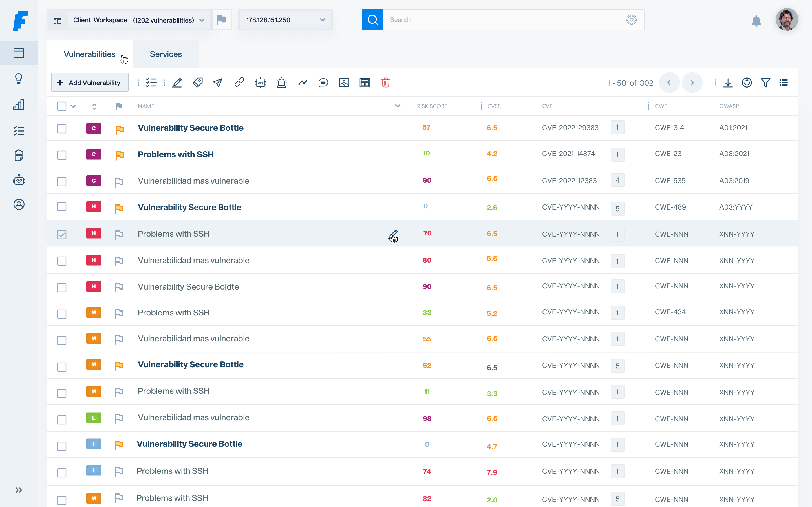Viewport: 812px width, 507px height.
Task: Click the comment bubble icon
Action: [x=323, y=83]
